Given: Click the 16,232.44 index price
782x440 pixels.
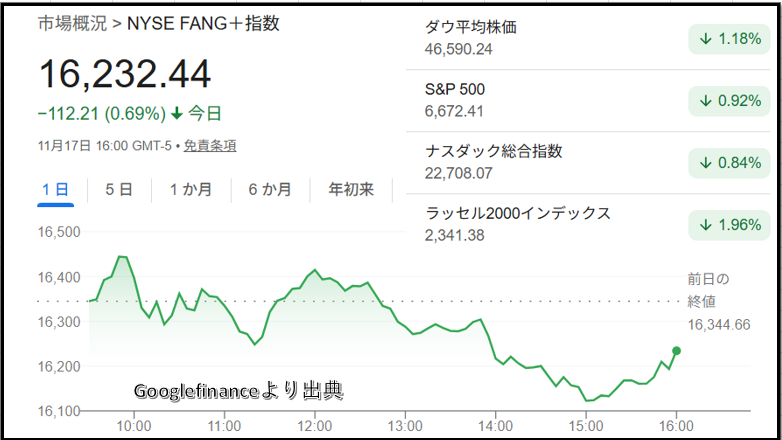Looking at the screenshot, I should tap(125, 74).
